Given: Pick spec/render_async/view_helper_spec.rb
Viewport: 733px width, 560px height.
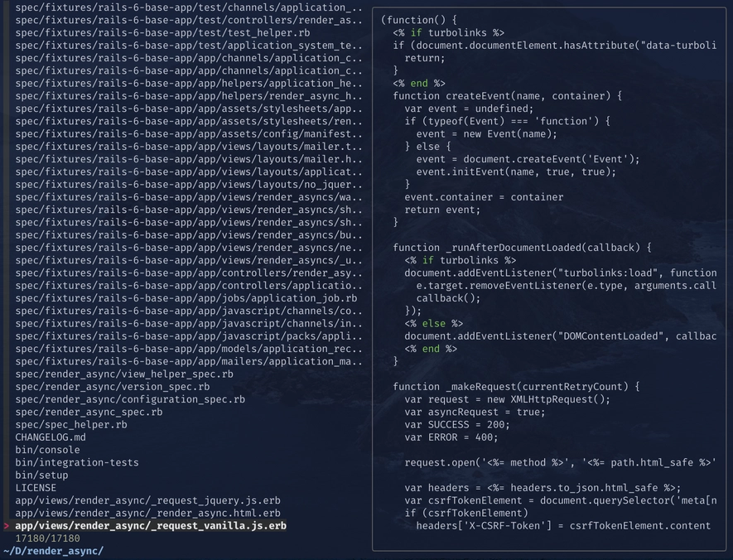Looking at the screenshot, I should [123, 374].
